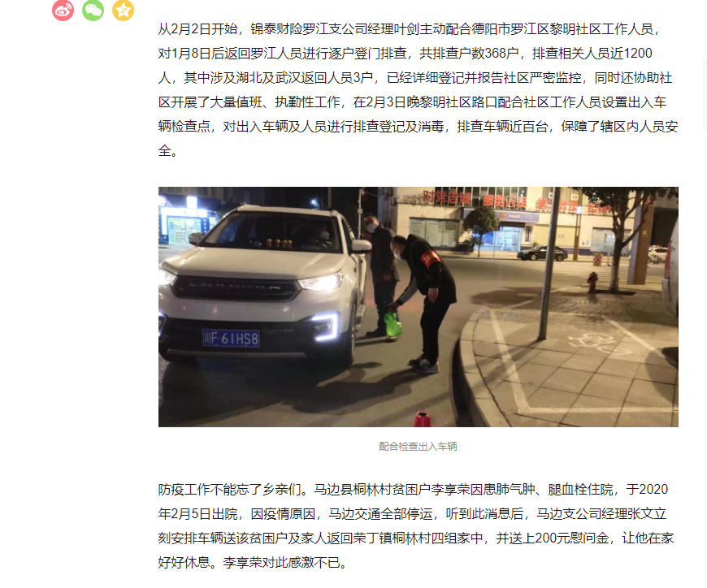Click the blue license plate 川F 61HS8
The image size is (707, 588).
(x=232, y=338)
